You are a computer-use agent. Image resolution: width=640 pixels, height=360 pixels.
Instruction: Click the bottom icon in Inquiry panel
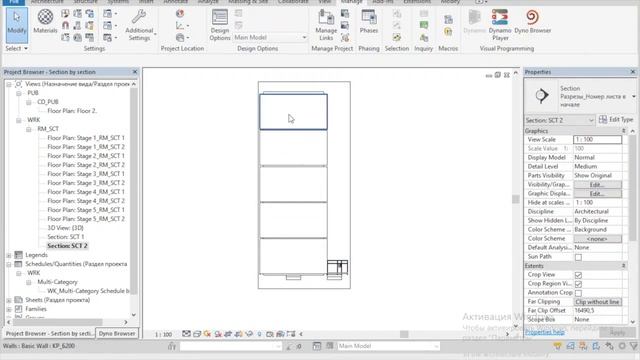(x=424, y=38)
